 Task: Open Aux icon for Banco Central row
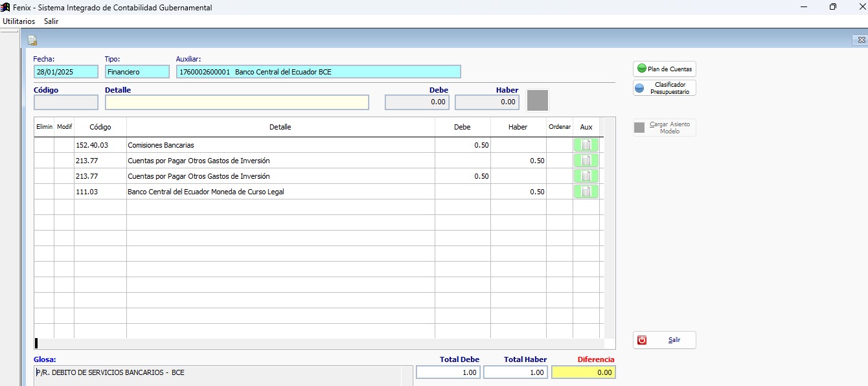(586, 192)
